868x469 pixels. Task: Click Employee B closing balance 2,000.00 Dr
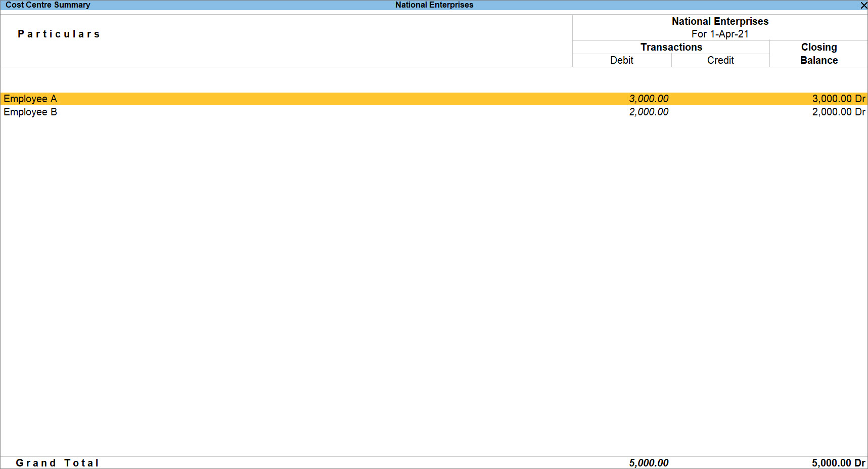click(x=839, y=112)
